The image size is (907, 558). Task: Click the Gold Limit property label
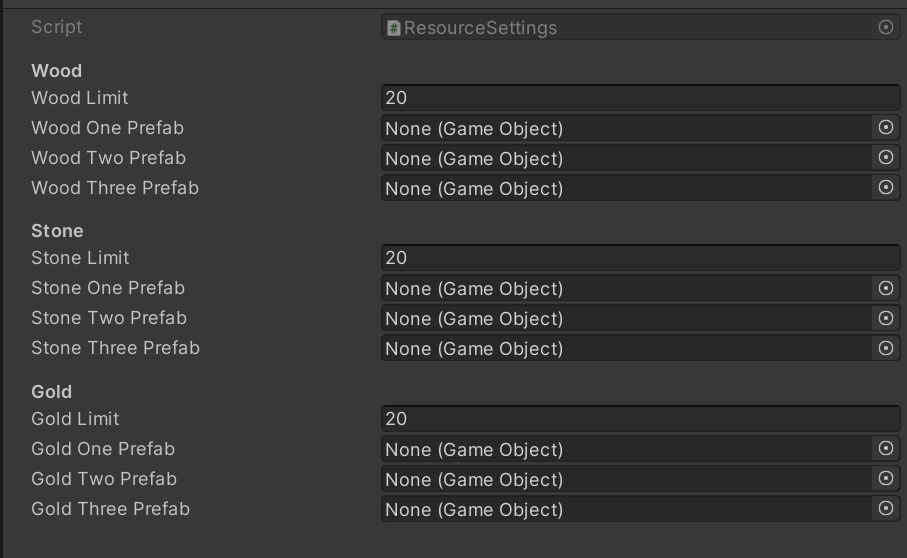coord(75,419)
